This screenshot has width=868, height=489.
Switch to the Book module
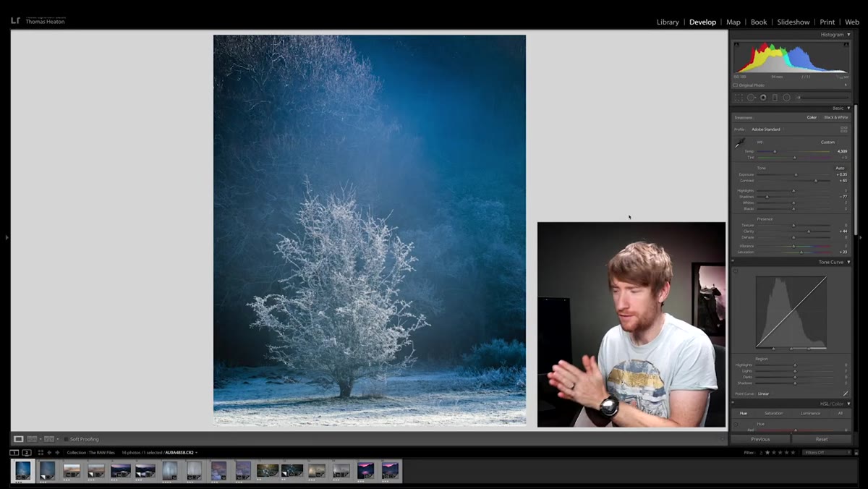pyautogui.click(x=759, y=22)
